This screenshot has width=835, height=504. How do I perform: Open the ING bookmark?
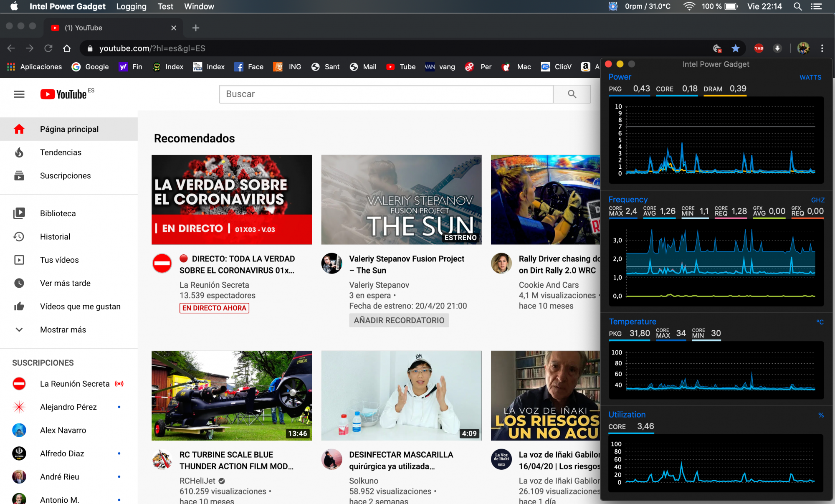287,67
